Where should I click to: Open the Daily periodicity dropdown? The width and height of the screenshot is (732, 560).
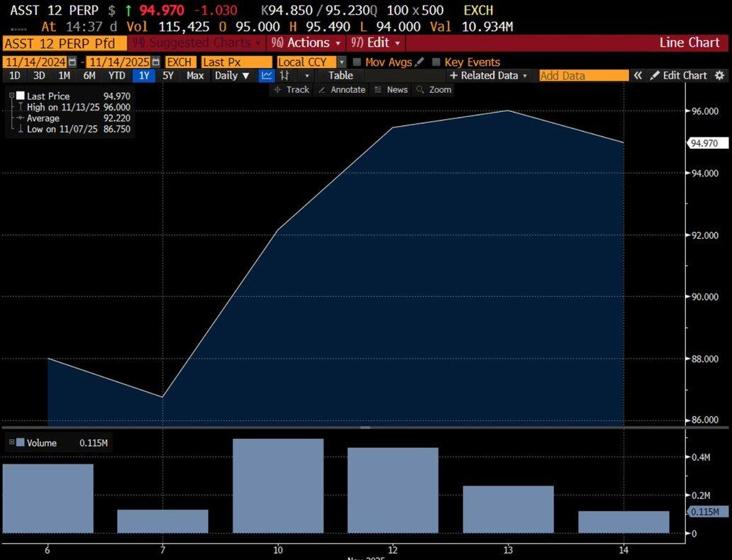(x=233, y=75)
